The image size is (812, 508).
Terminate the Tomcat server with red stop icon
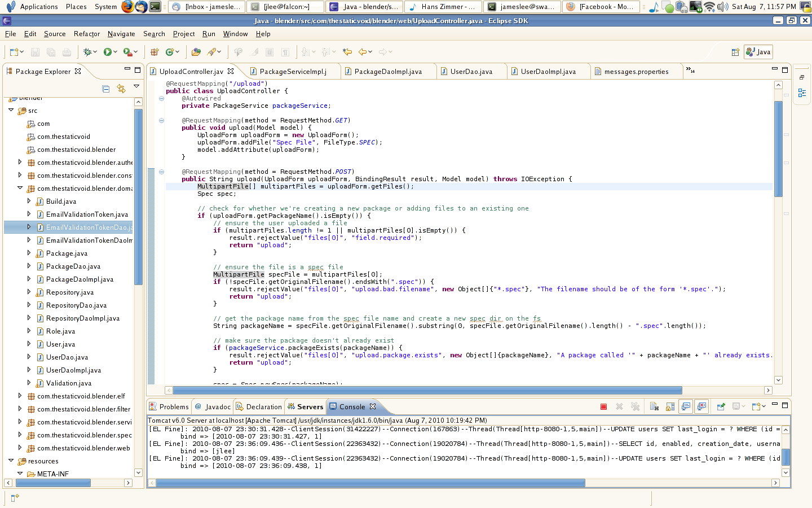click(603, 406)
